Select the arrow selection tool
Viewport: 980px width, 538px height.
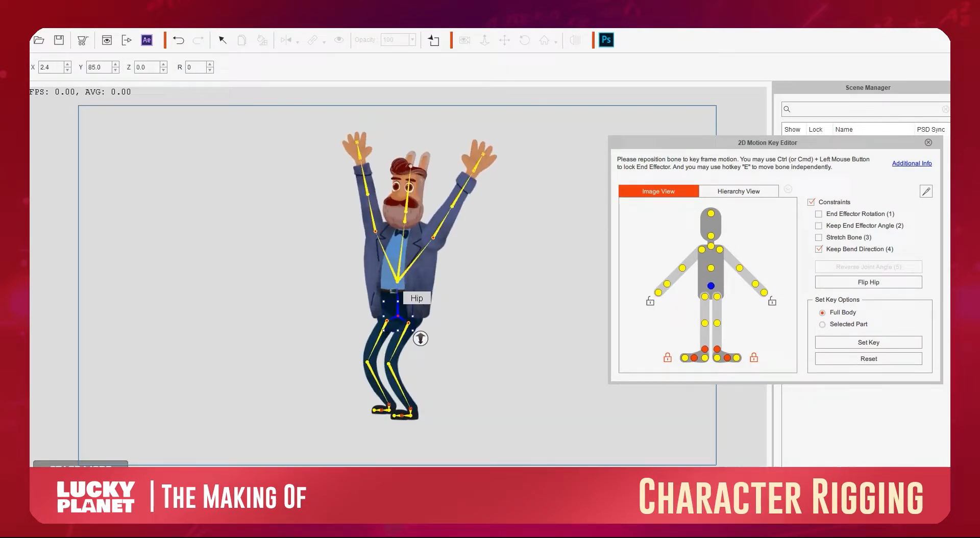pos(222,40)
